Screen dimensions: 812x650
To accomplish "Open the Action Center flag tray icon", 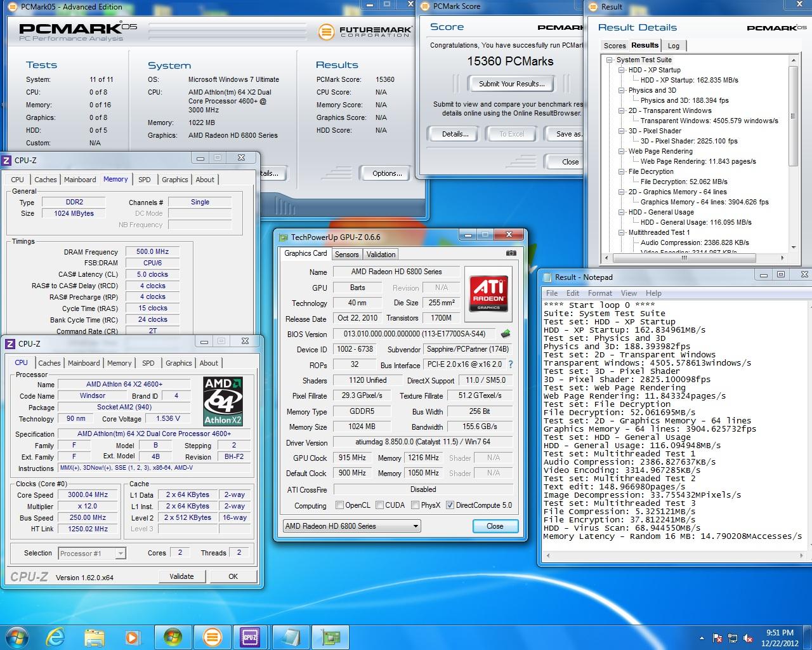I will [x=718, y=638].
